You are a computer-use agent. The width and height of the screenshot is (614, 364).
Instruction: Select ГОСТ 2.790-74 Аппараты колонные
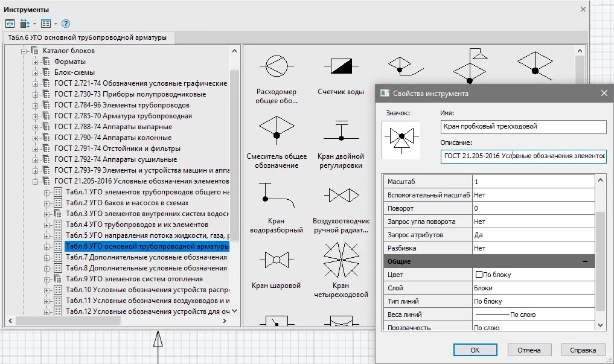[112, 138]
